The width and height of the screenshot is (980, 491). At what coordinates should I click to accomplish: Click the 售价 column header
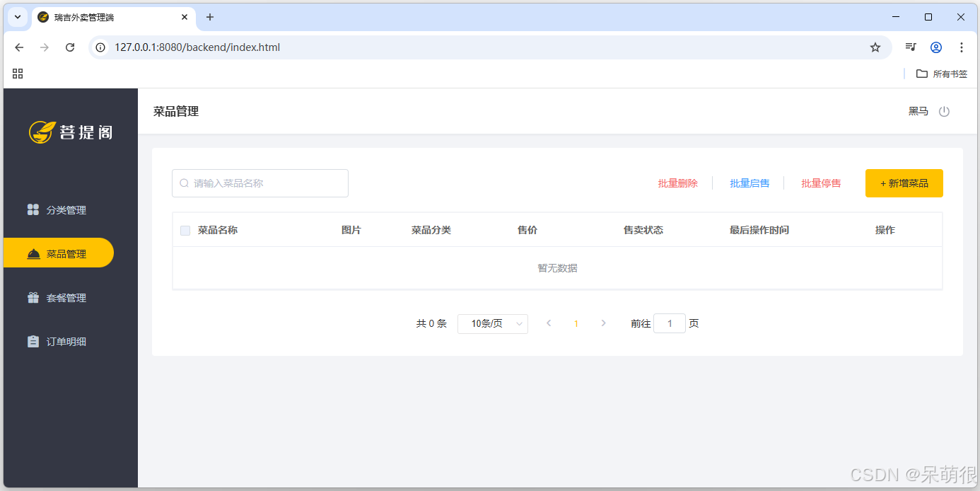point(527,230)
